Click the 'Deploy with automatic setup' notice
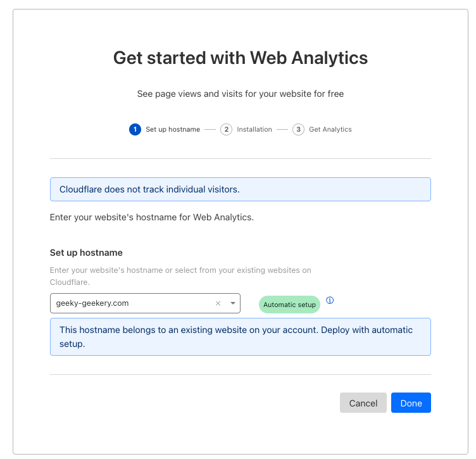Viewport: 476px width, 459px height. point(240,337)
